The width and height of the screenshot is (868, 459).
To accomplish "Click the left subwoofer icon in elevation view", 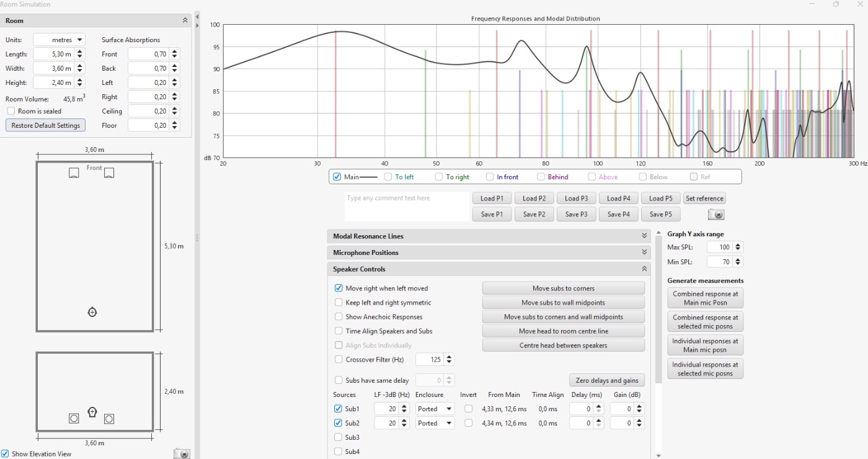I will 74,419.
